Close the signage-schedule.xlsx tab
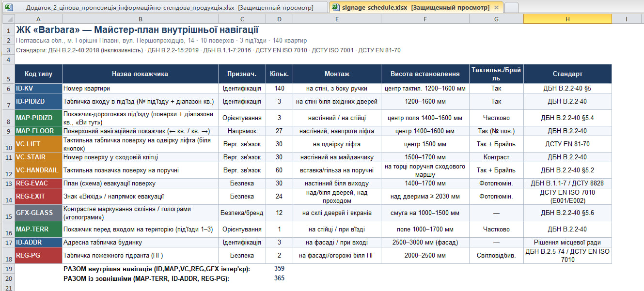The height and width of the screenshot is (291, 644). point(496,8)
